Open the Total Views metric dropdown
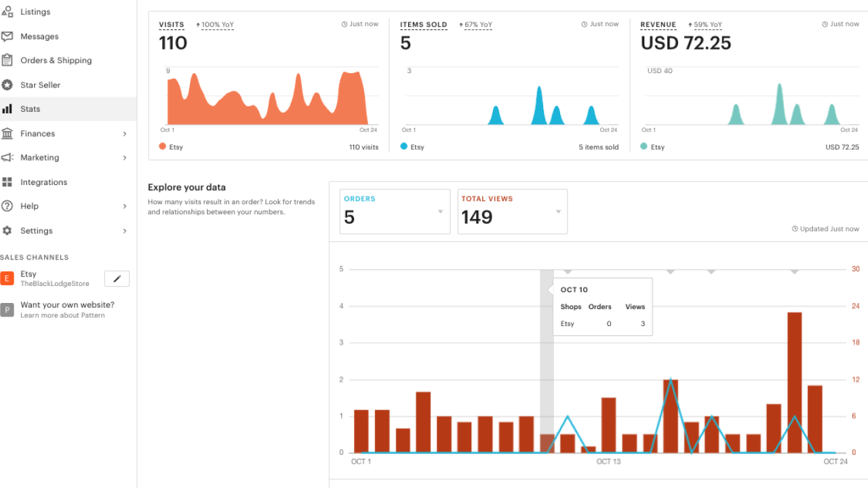This screenshot has width=868, height=488. (513, 211)
